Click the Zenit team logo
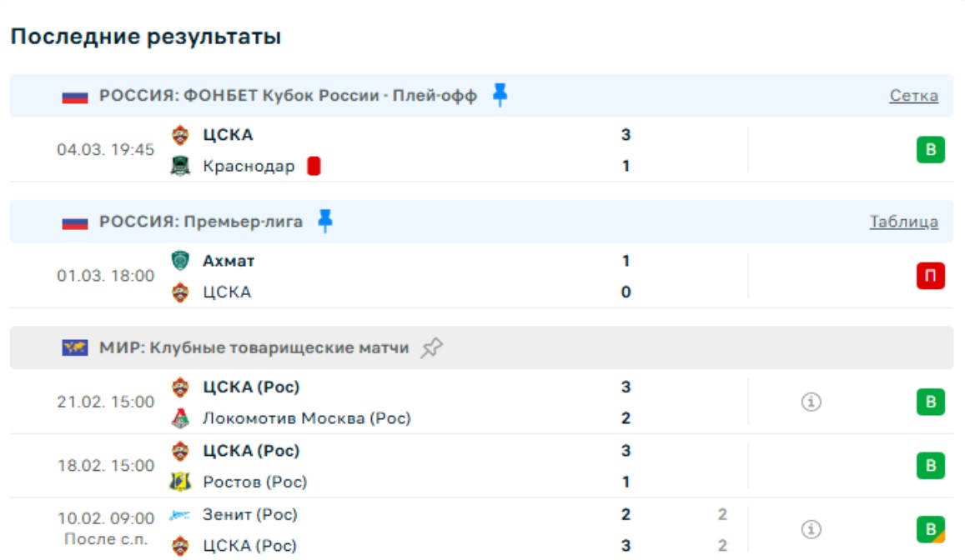 click(180, 515)
